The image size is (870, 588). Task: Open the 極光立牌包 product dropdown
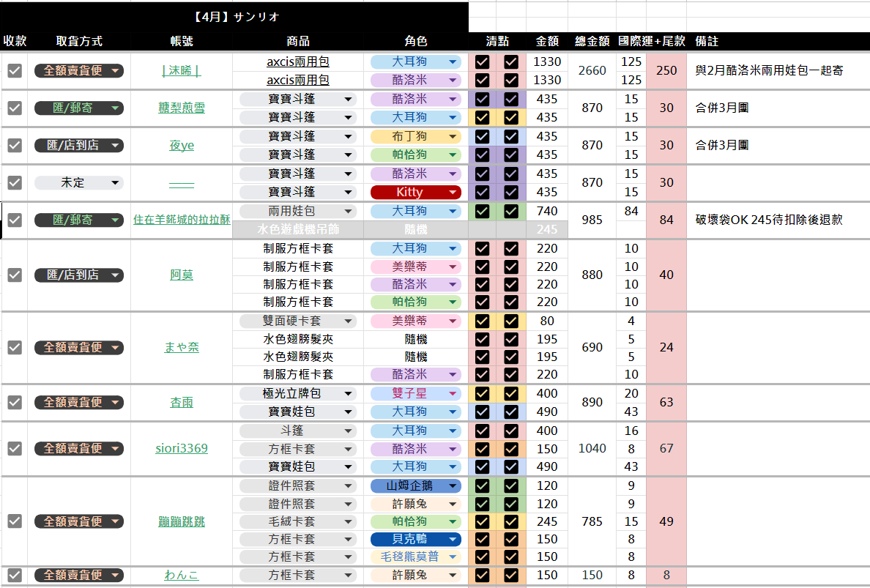tap(298, 393)
